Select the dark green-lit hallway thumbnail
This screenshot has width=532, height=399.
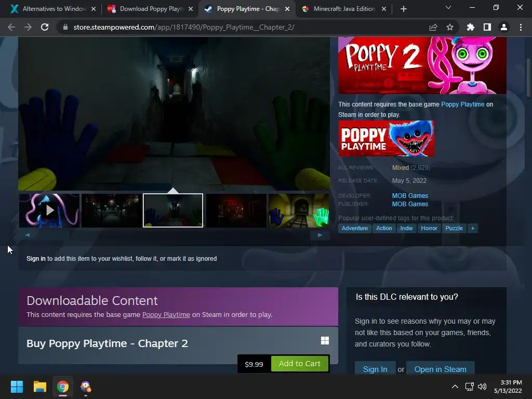point(112,210)
